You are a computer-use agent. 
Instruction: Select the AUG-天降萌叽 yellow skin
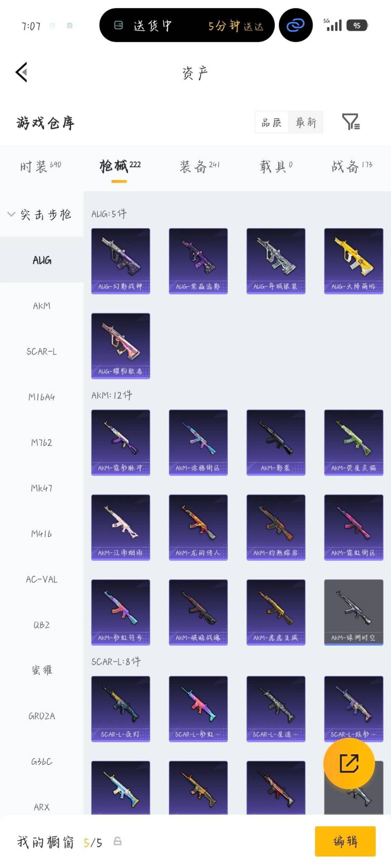[354, 261]
